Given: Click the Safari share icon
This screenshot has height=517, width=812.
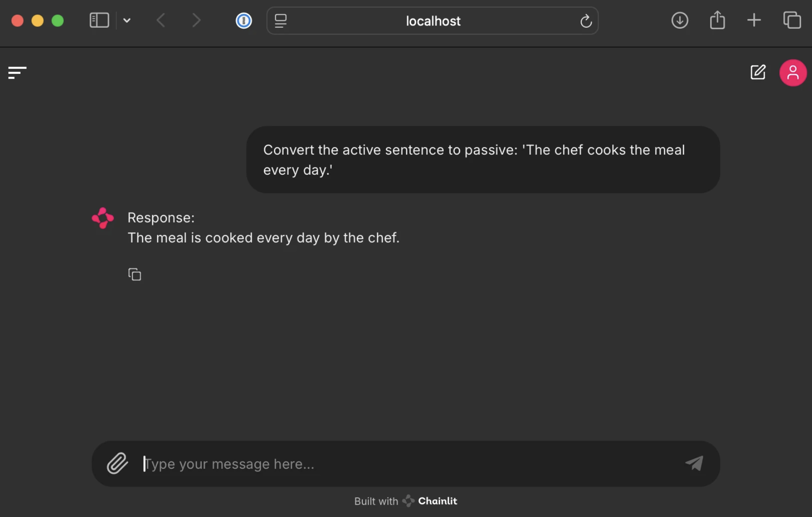Looking at the screenshot, I should (717, 20).
